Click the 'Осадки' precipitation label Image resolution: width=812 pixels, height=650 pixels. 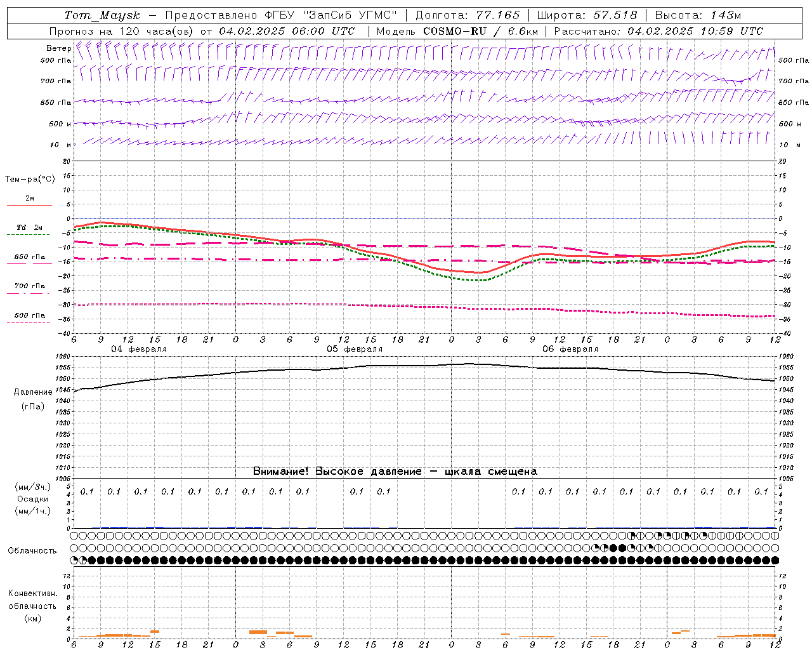(33, 499)
